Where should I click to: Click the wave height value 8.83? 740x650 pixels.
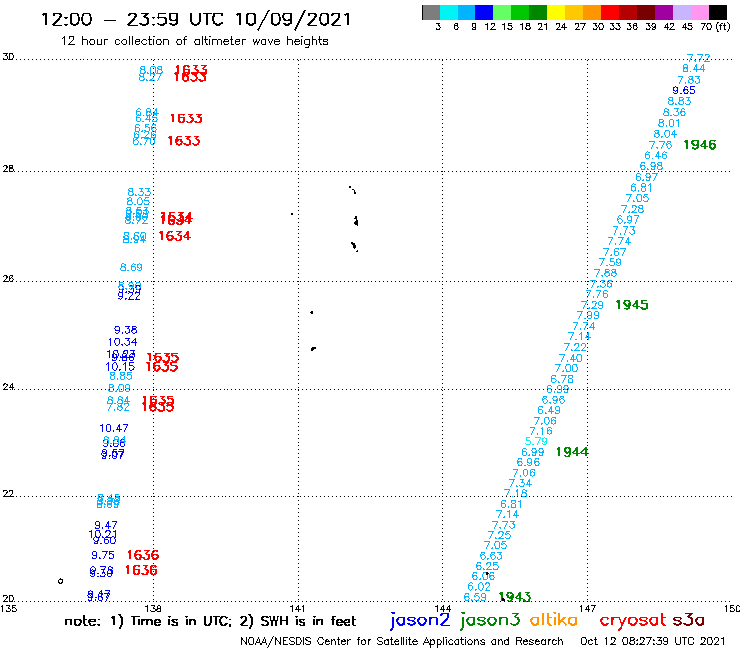(679, 101)
